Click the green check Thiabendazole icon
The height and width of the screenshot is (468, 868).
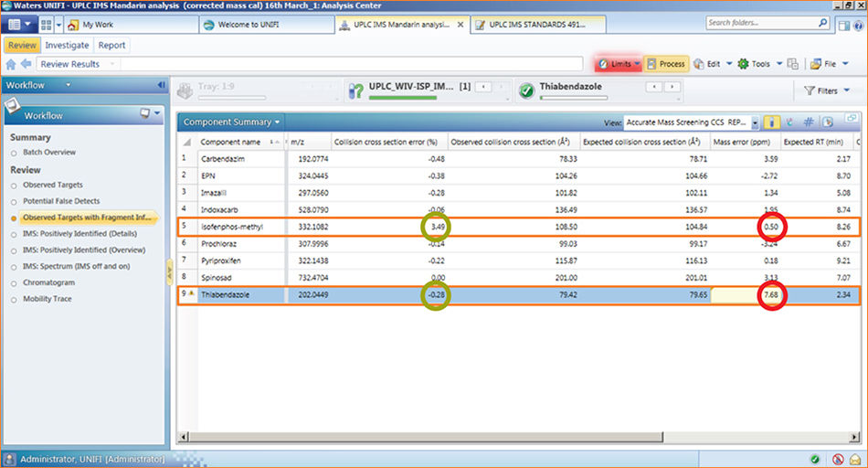point(526,90)
